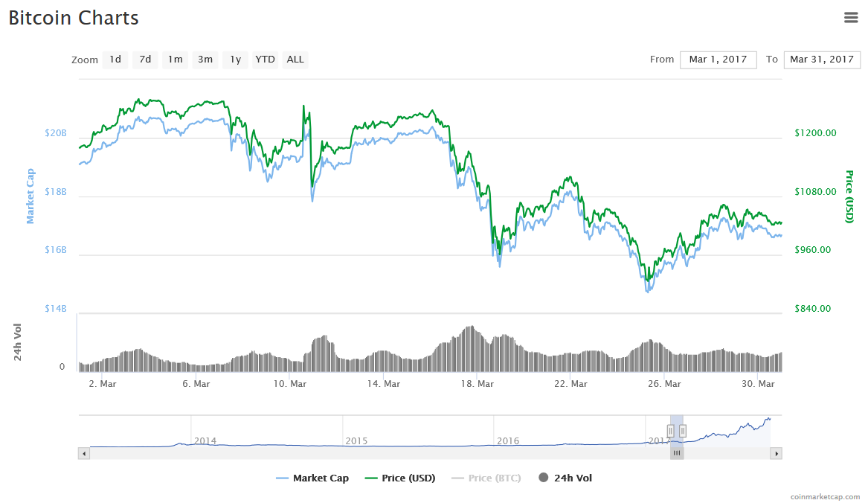The width and height of the screenshot is (868, 503).
Task: Click navigator scrollbar right arrow
Action: pyautogui.click(x=776, y=454)
